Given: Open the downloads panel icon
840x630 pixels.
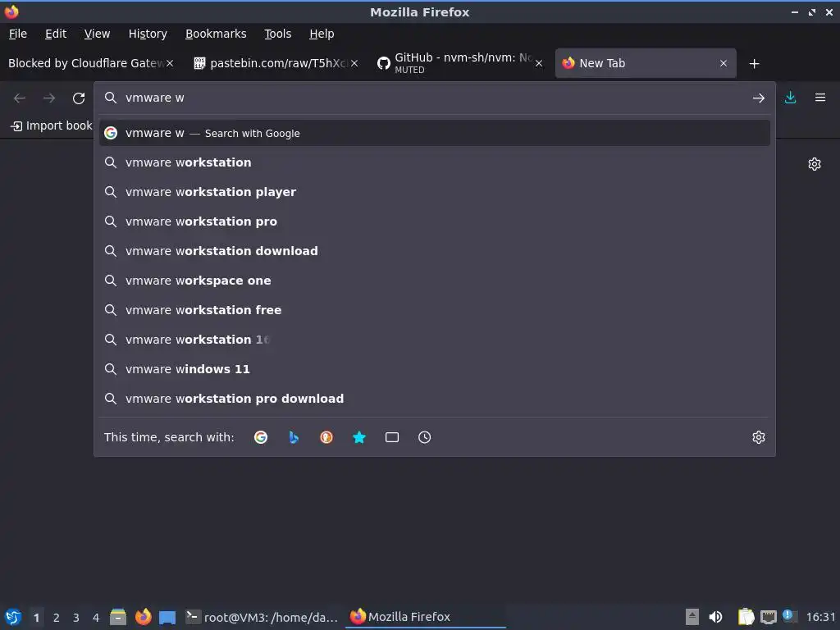Looking at the screenshot, I should pos(790,98).
